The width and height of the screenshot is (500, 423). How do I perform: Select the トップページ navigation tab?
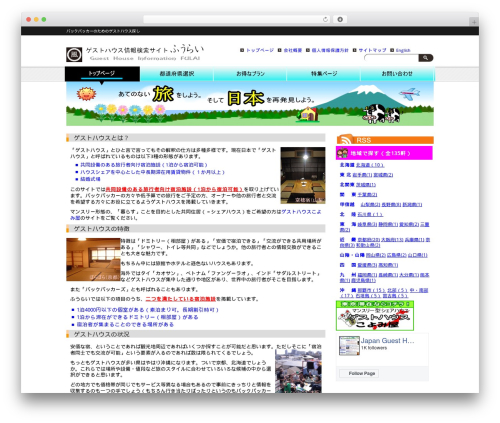point(102,74)
